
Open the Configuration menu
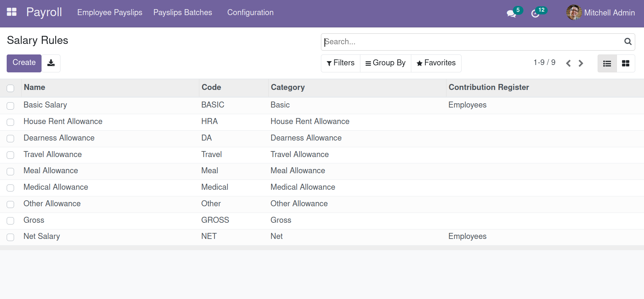(x=250, y=13)
